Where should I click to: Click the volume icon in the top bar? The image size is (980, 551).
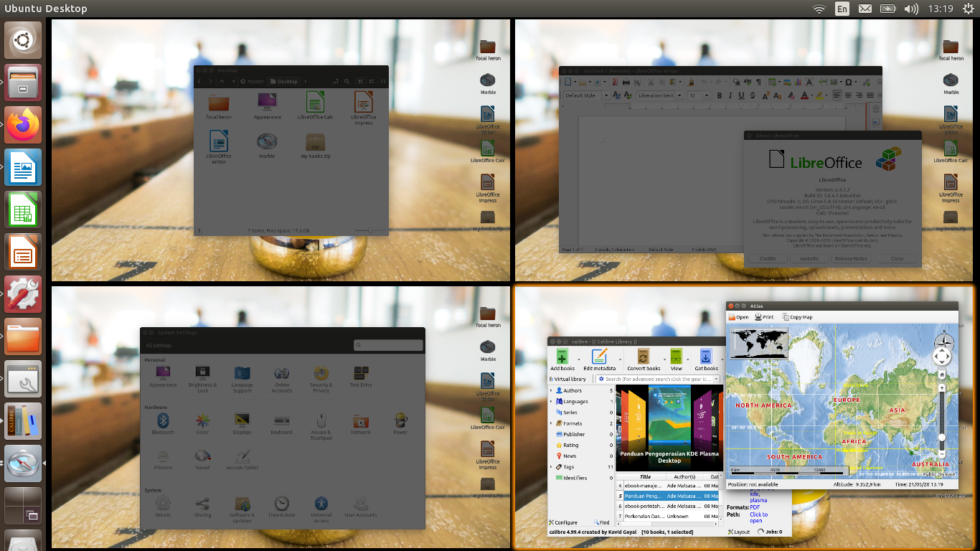(x=911, y=9)
